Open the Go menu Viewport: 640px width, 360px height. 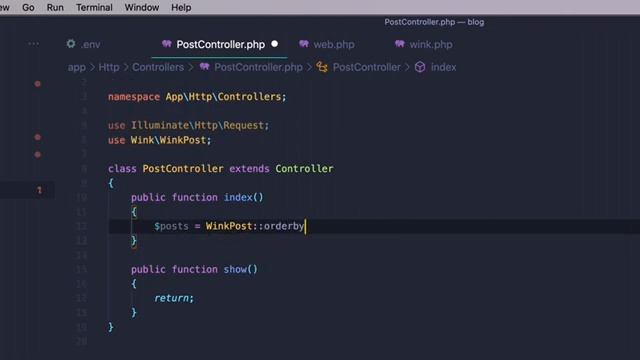click(28, 7)
